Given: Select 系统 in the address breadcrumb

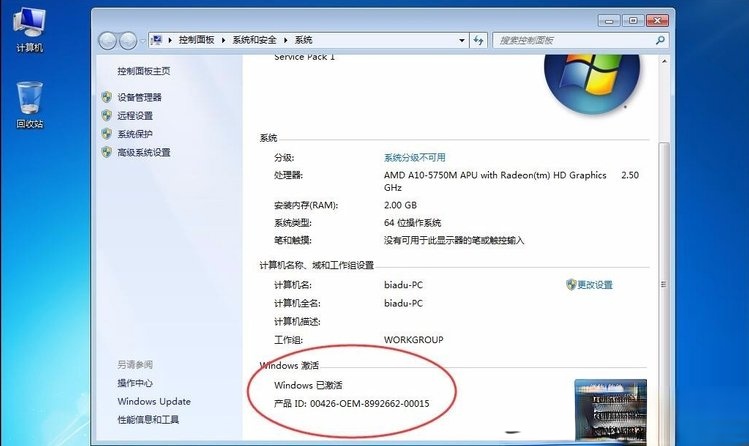Looking at the screenshot, I should 303,40.
